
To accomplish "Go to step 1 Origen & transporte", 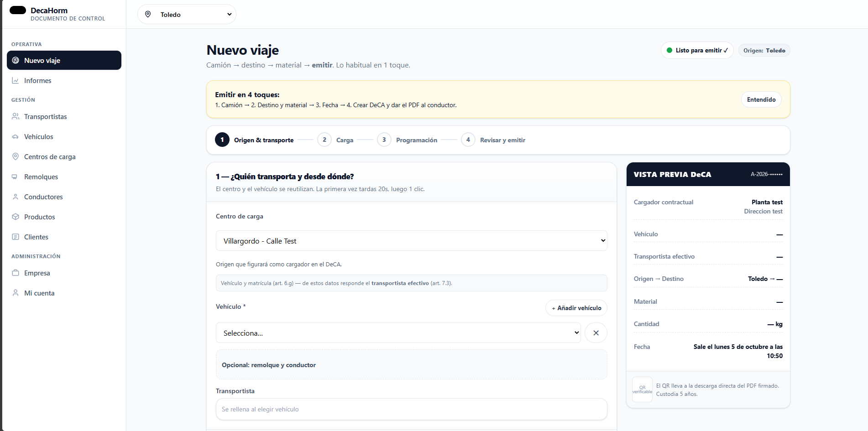I will [x=255, y=140].
